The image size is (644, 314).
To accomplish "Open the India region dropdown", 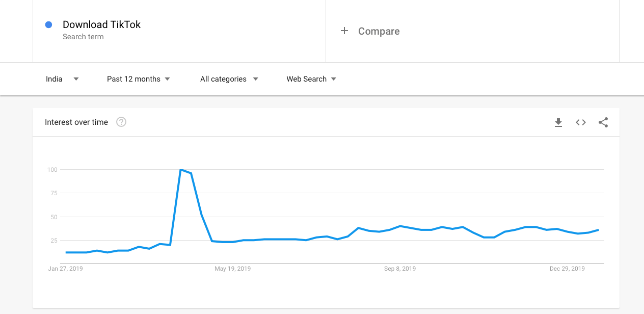I will coord(62,79).
